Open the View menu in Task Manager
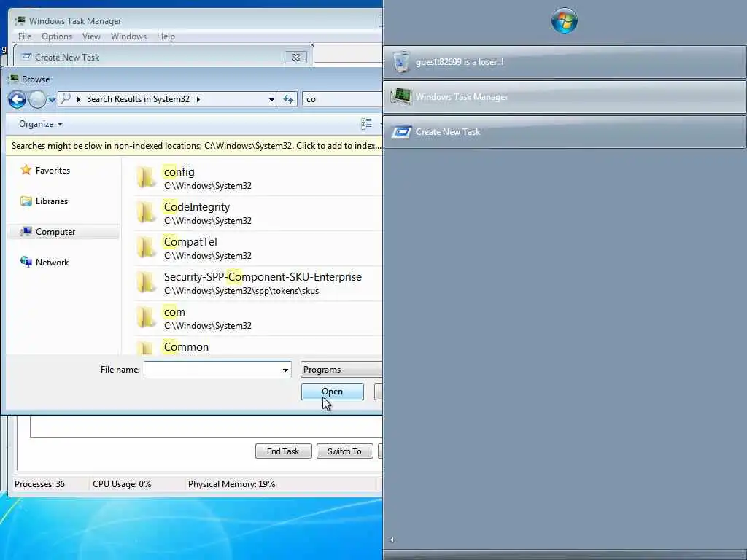Screen dimensions: 747x560 click(x=91, y=36)
